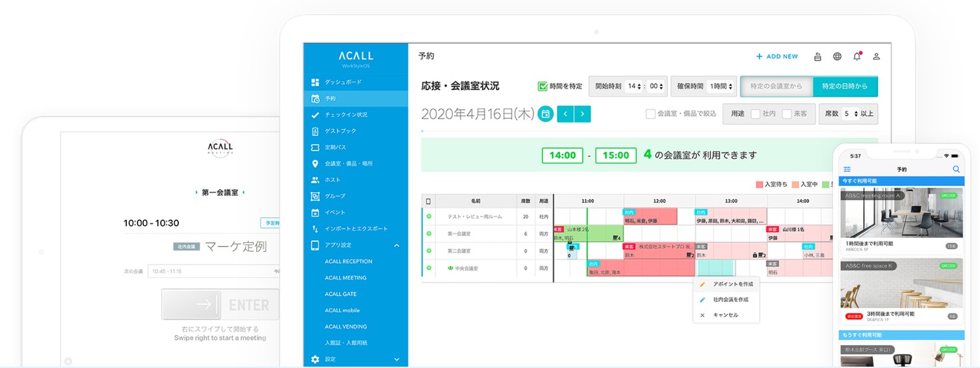Screen dimensions: 980x368
Task: Go to next day arrow
Action: (583, 114)
